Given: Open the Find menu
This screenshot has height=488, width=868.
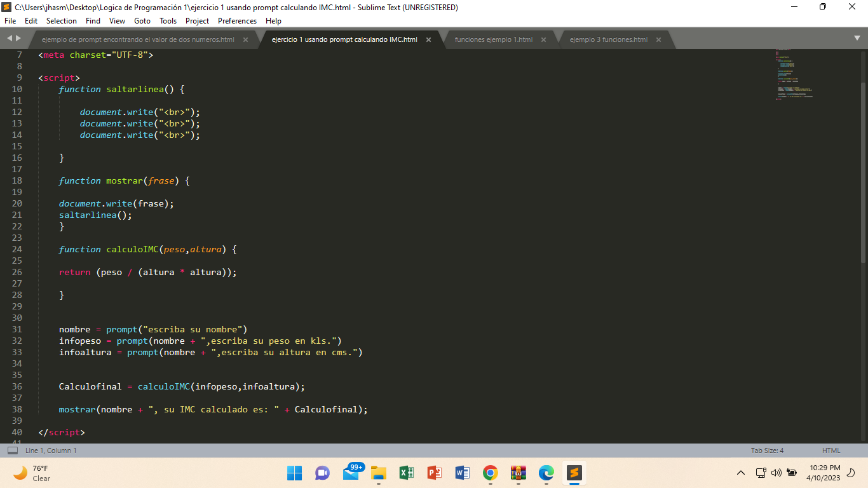Looking at the screenshot, I should (x=93, y=21).
